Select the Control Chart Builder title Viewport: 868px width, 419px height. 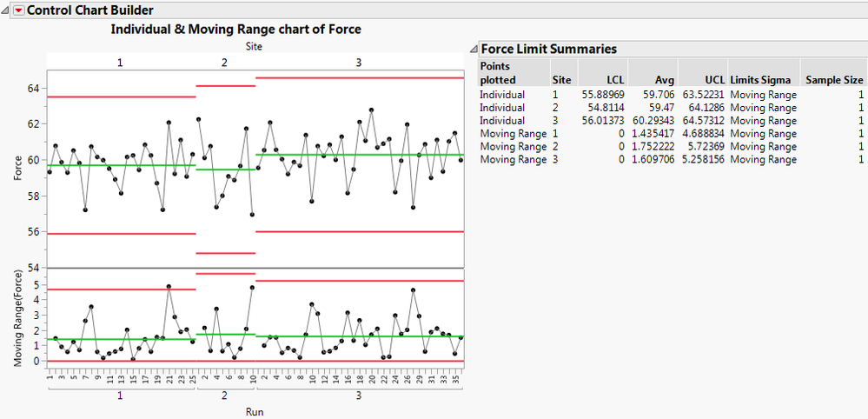tap(90, 10)
